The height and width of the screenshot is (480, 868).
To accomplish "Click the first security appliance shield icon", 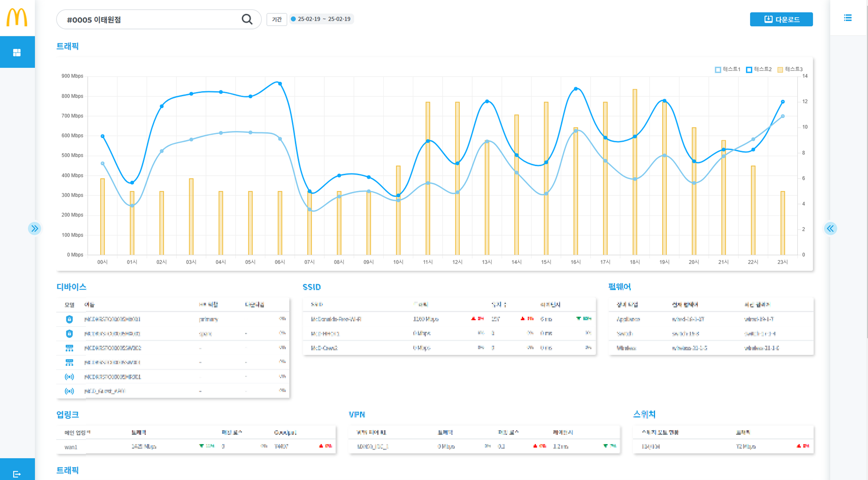I will 69,319.
